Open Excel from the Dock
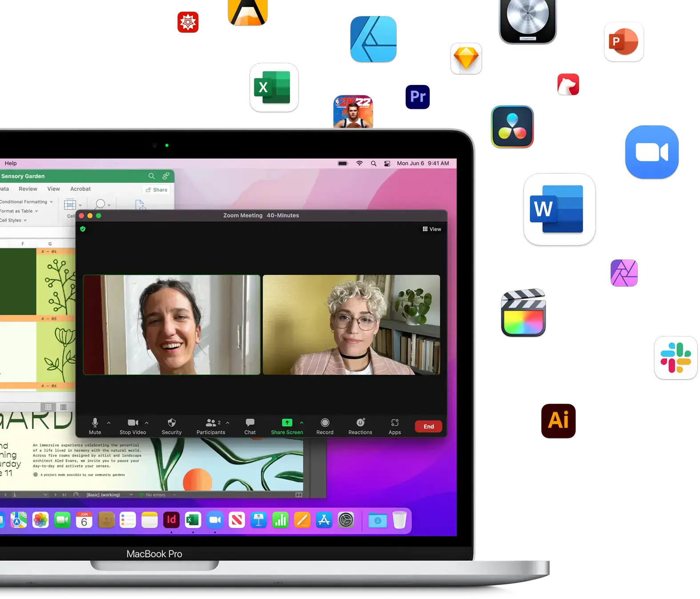Screen dimensions: 700x599 point(193,520)
